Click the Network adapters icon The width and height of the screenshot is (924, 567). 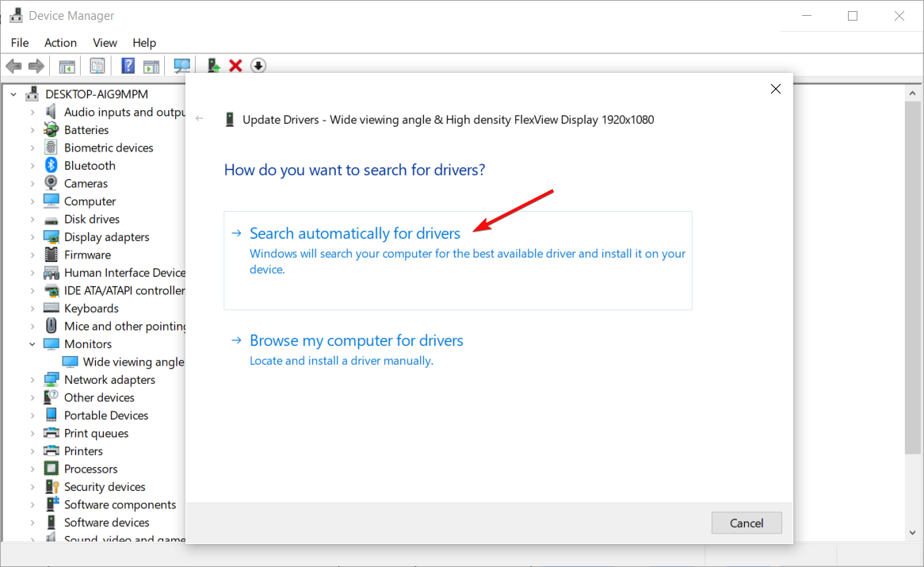point(52,380)
